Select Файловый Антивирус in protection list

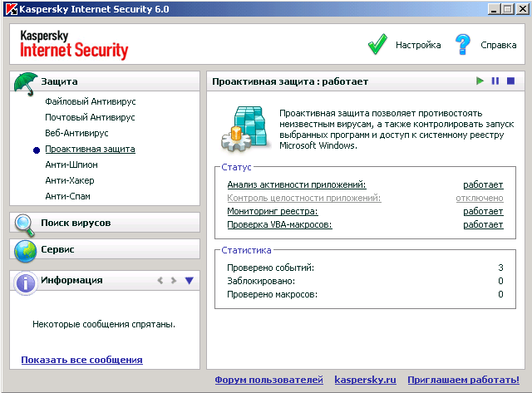coord(91,101)
